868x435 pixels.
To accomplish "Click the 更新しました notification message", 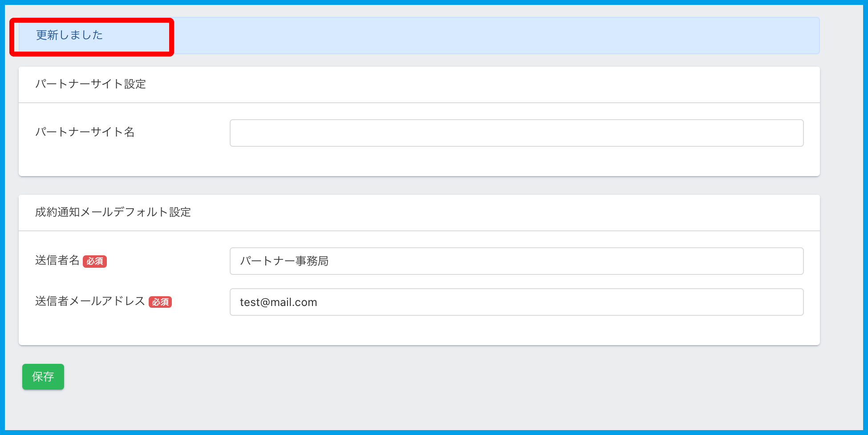I will coord(69,35).
